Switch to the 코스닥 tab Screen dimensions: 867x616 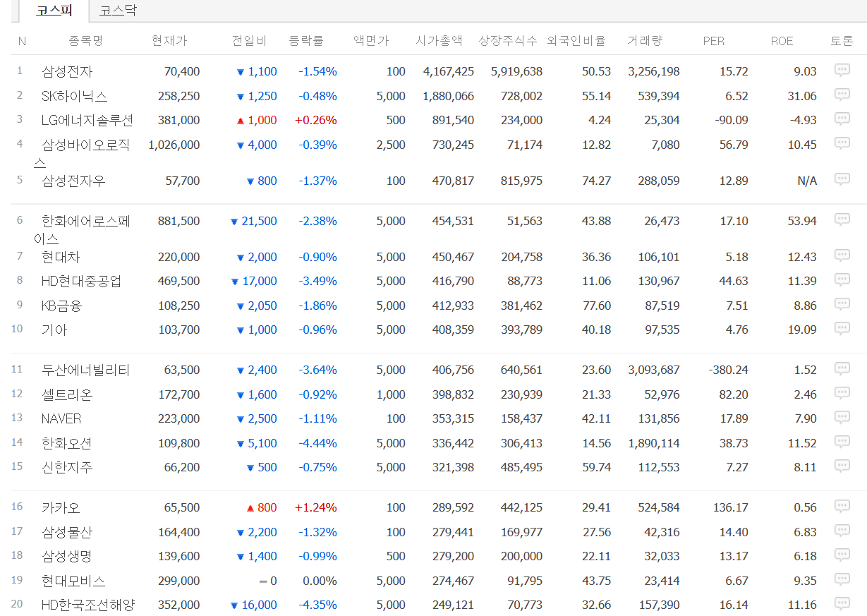pyautogui.click(x=118, y=11)
